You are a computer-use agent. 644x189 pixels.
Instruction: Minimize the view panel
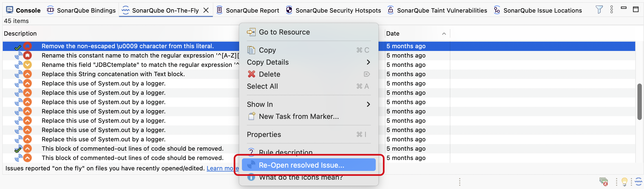tap(624, 8)
